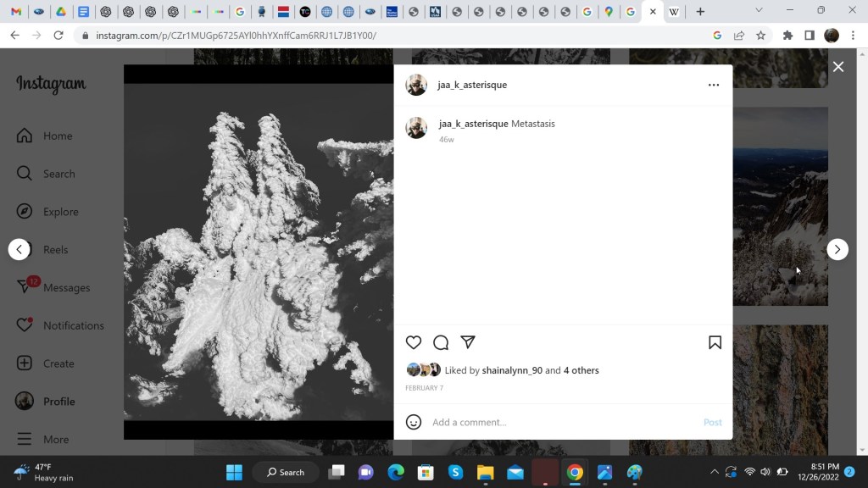Open Messages inbox in sidebar

[65, 287]
